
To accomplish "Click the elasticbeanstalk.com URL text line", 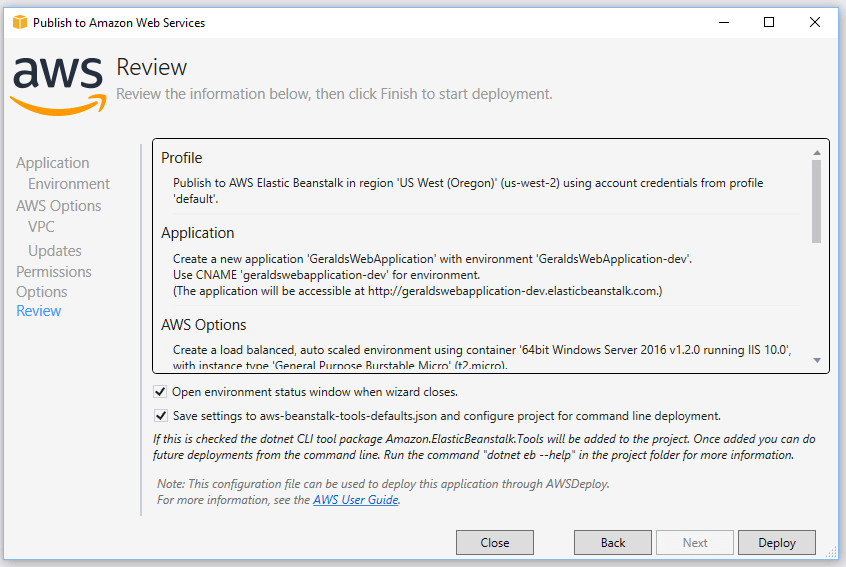I will point(417,291).
